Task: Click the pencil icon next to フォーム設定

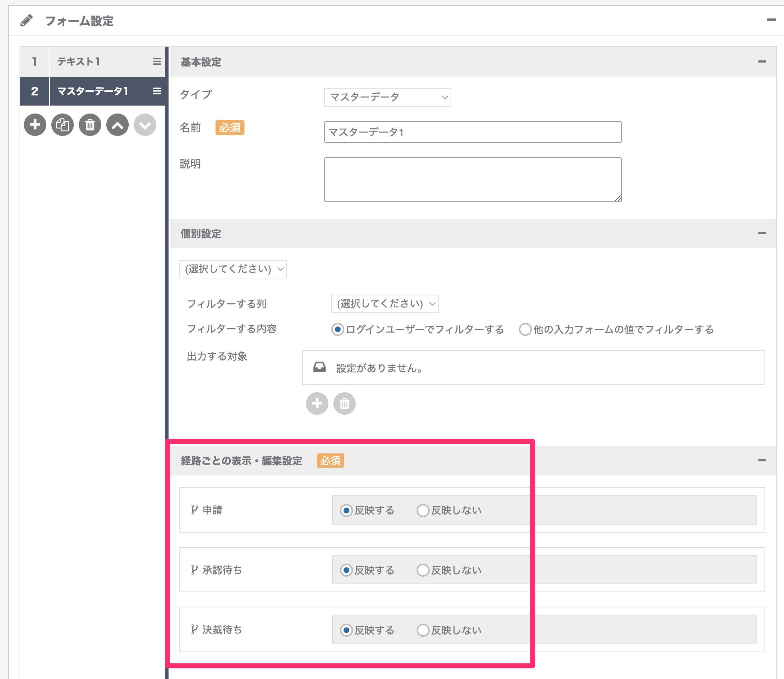Action: (26, 21)
